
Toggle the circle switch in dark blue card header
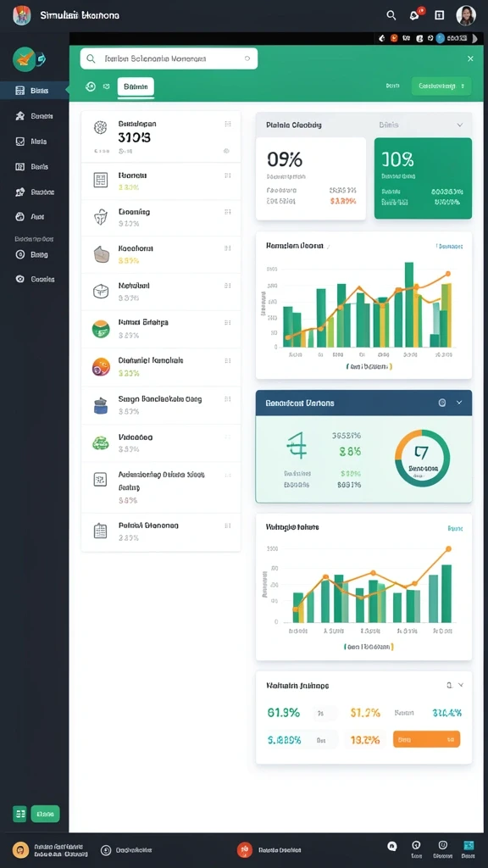coord(442,403)
